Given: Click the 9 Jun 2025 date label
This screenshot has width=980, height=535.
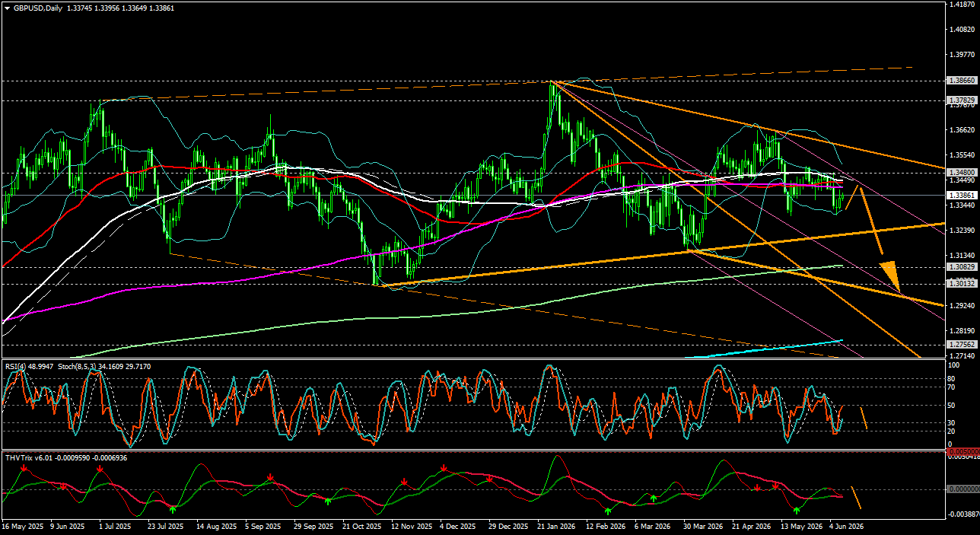Looking at the screenshot, I should (x=66, y=526).
